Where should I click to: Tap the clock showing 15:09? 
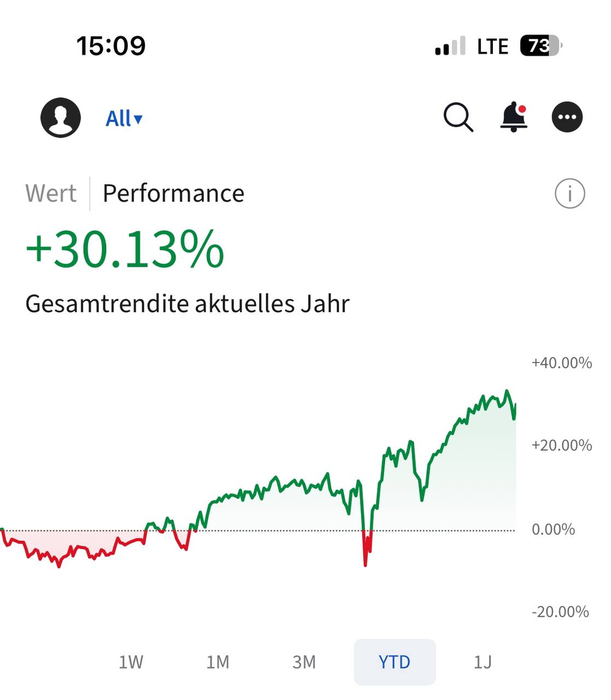tap(111, 46)
